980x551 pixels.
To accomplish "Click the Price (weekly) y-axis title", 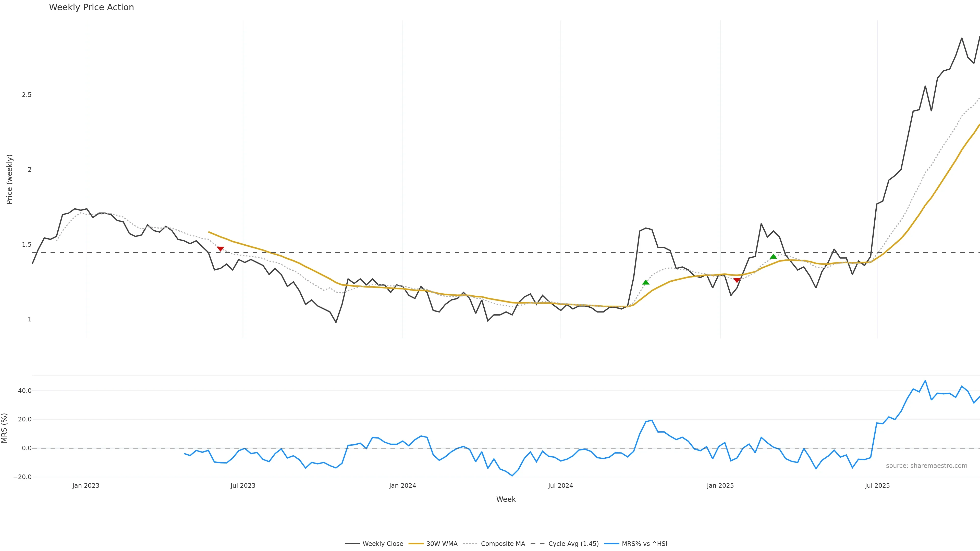I will (x=9, y=179).
